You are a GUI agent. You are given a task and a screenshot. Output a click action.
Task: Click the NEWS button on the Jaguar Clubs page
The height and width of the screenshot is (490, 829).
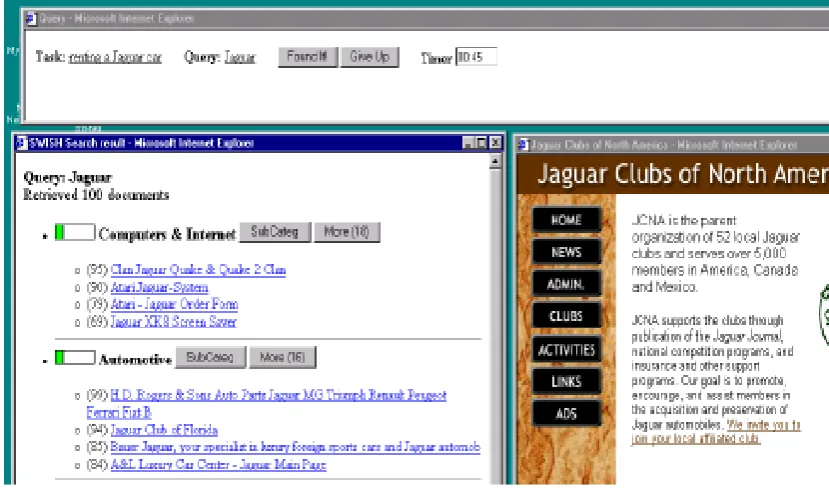[x=566, y=252]
